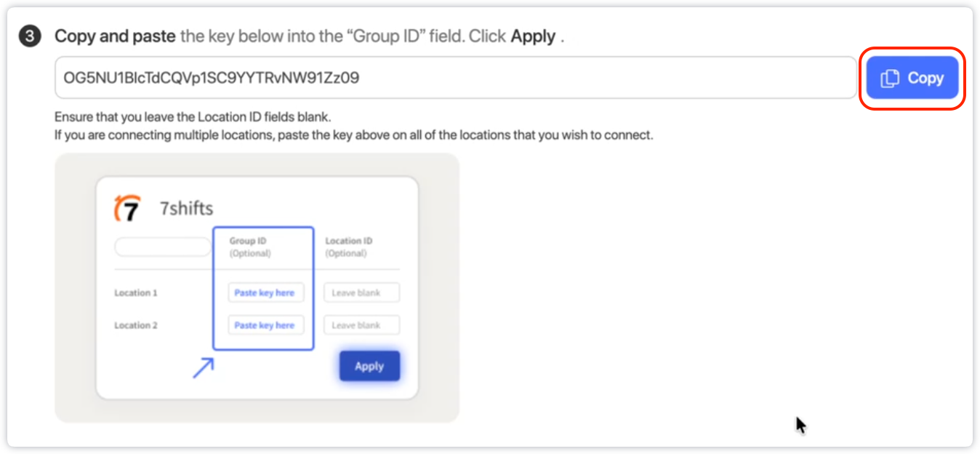Click the empty rounded field under 7shifts logo
This screenshot has height=454, width=980.
pos(163,247)
